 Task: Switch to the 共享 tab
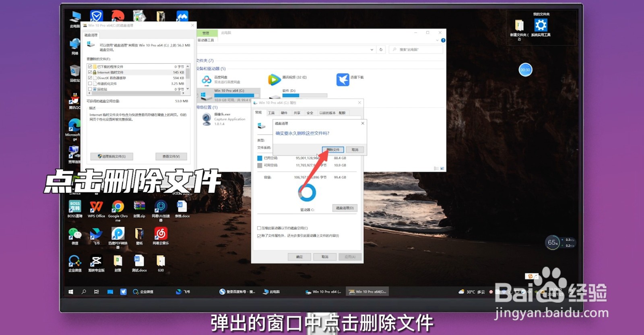tap(297, 113)
